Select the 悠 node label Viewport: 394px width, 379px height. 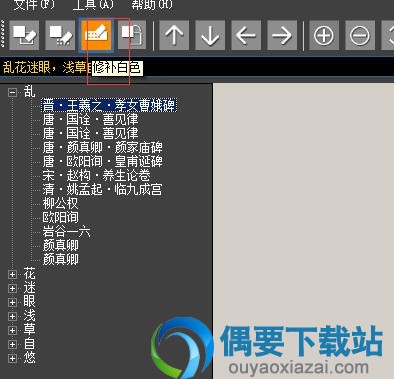click(x=29, y=358)
